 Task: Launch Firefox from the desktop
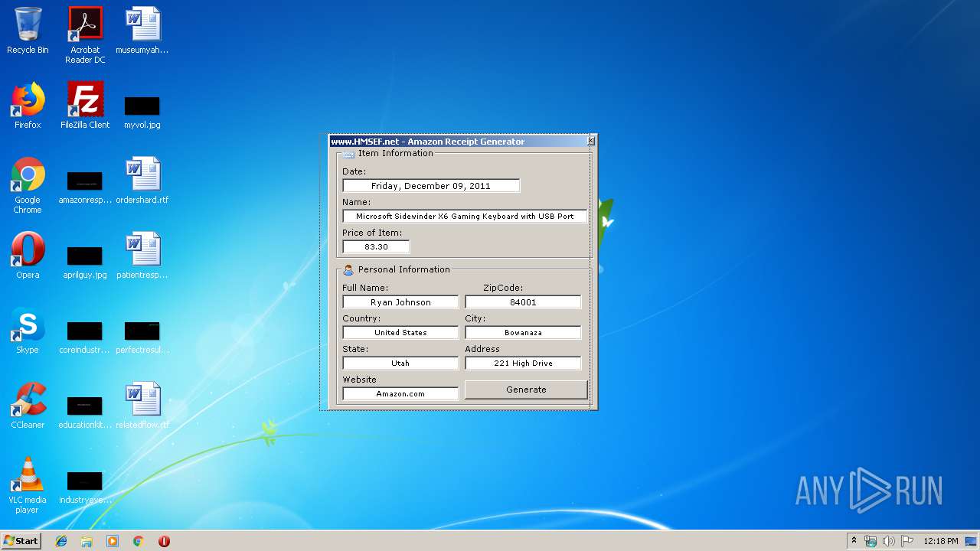[x=28, y=106]
